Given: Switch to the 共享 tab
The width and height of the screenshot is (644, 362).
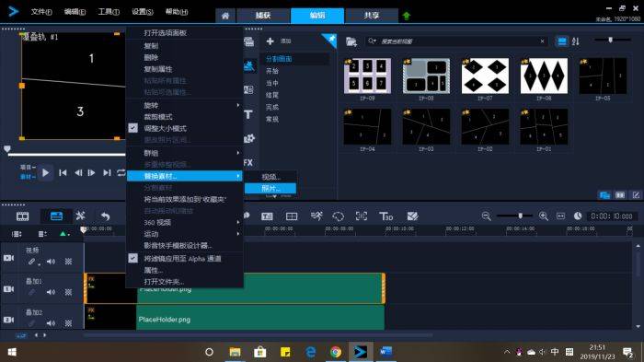Looking at the screenshot, I should point(372,16).
